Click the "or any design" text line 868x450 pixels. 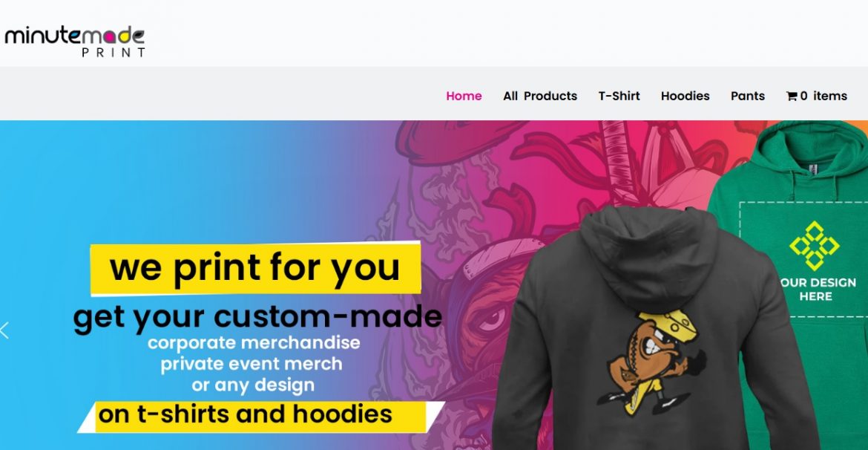(x=253, y=385)
